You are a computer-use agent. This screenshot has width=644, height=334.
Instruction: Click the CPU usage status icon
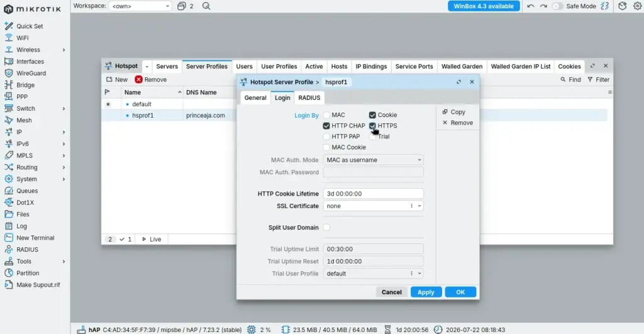pos(252,330)
